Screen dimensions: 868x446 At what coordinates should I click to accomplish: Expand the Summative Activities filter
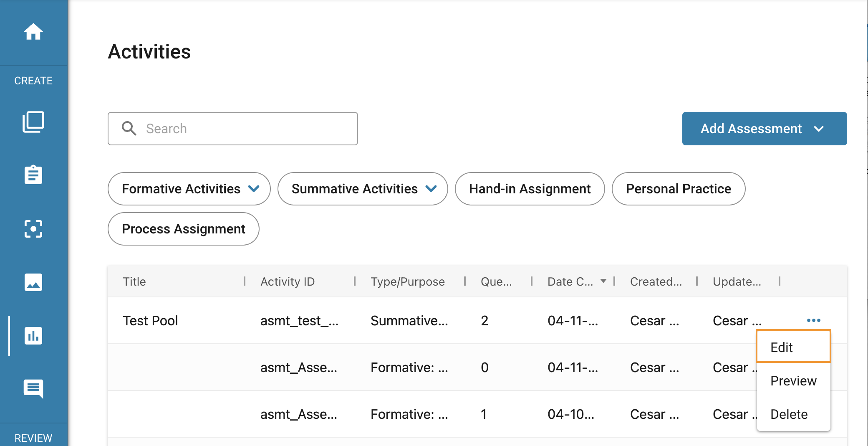coord(363,189)
